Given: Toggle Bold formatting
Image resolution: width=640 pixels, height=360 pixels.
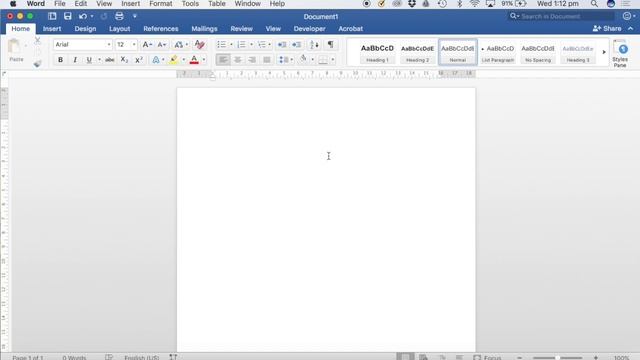Looking at the screenshot, I should pos(60,60).
